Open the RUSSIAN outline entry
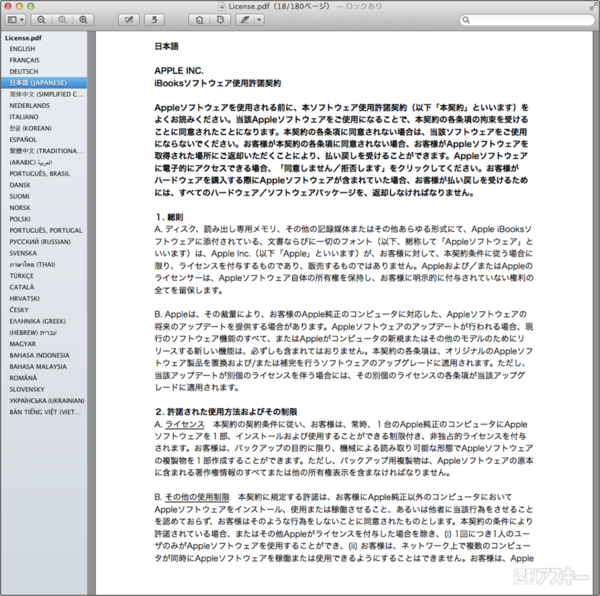 tap(40, 242)
